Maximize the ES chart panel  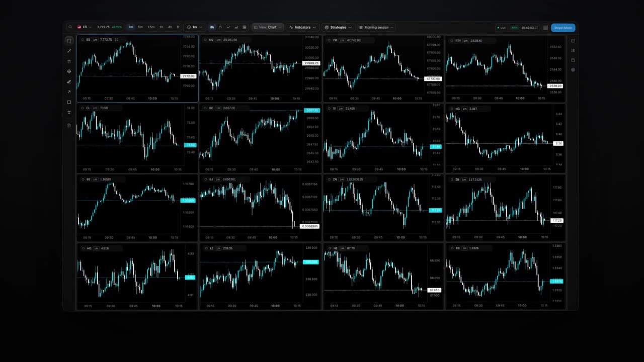116,40
